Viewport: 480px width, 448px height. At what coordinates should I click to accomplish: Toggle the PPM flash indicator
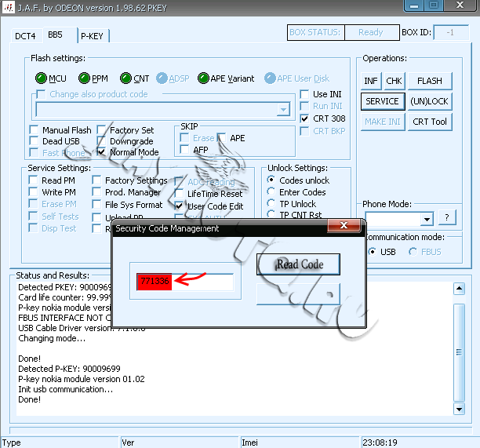point(84,78)
